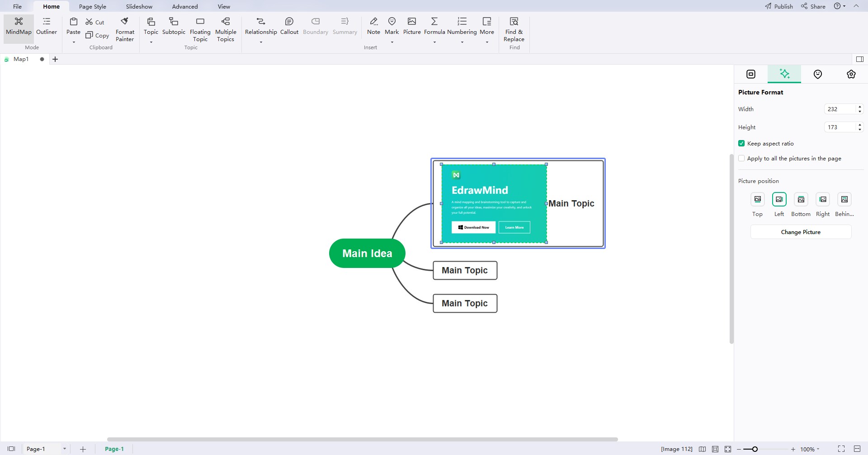The height and width of the screenshot is (455, 868).
Task: Toggle the right side panel
Action: click(x=860, y=59)
